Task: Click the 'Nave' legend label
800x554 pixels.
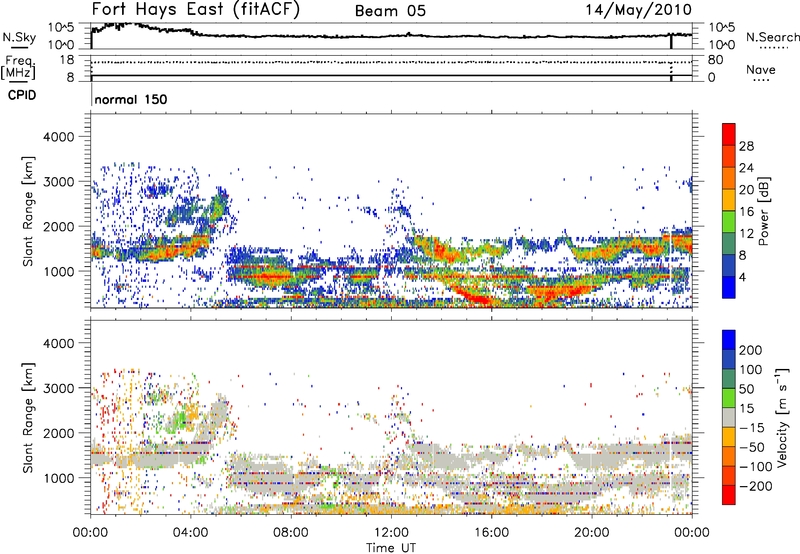Action: click(761, 69)
